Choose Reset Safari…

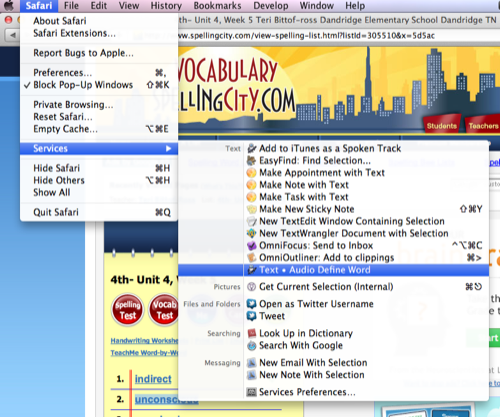click(x=99, y=117)
